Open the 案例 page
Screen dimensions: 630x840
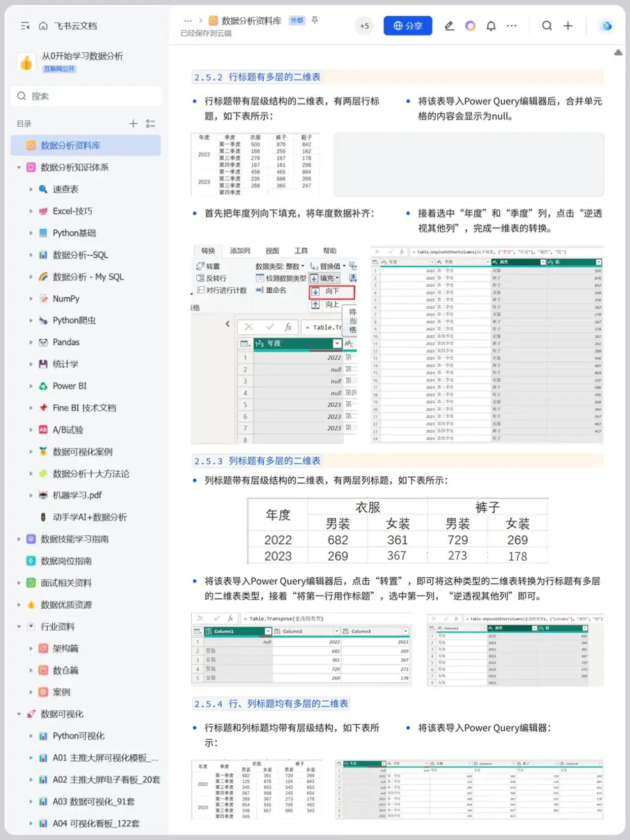tap(61, 692)
